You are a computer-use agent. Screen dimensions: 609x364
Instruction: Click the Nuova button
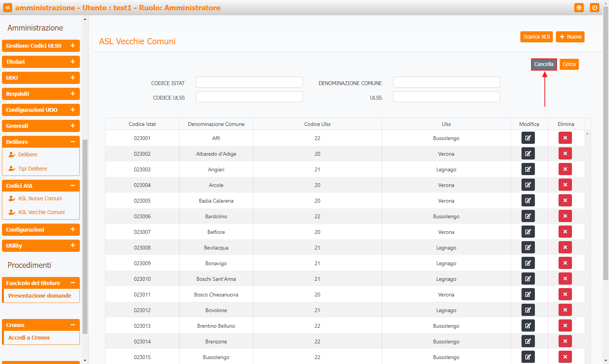pyautogui.click(x=570, y=37)
